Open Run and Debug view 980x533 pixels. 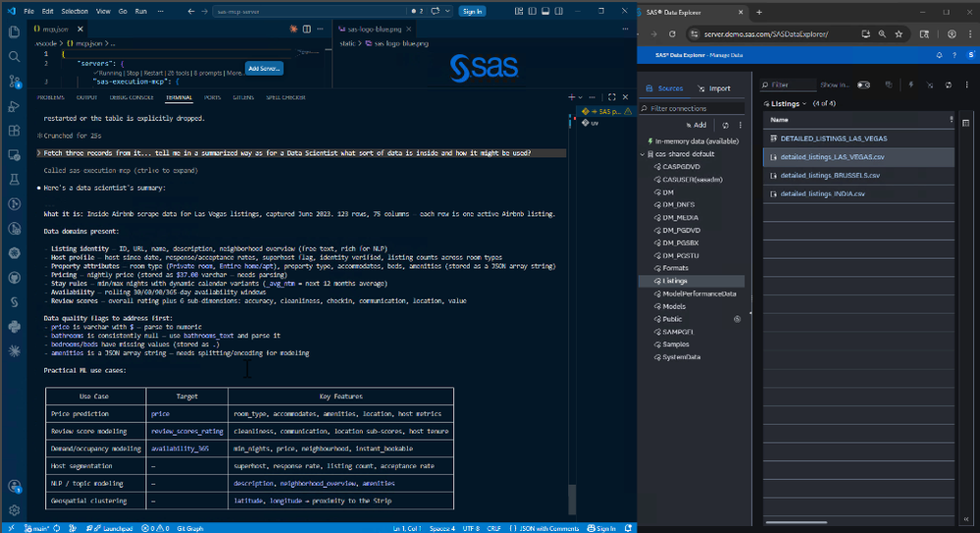tap(14, 106)
